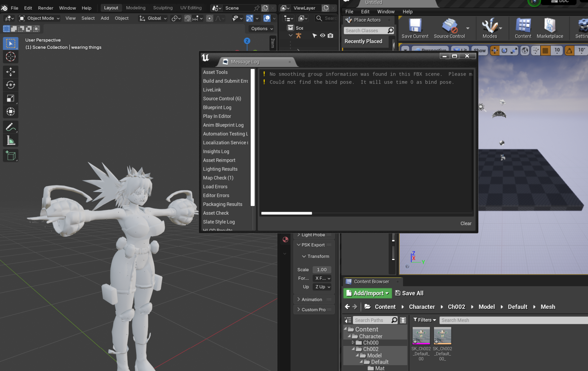Viewport: 588px width, 371px height.
Task: Click the search magnifier in Place Actors
Action: coord(390,31)
